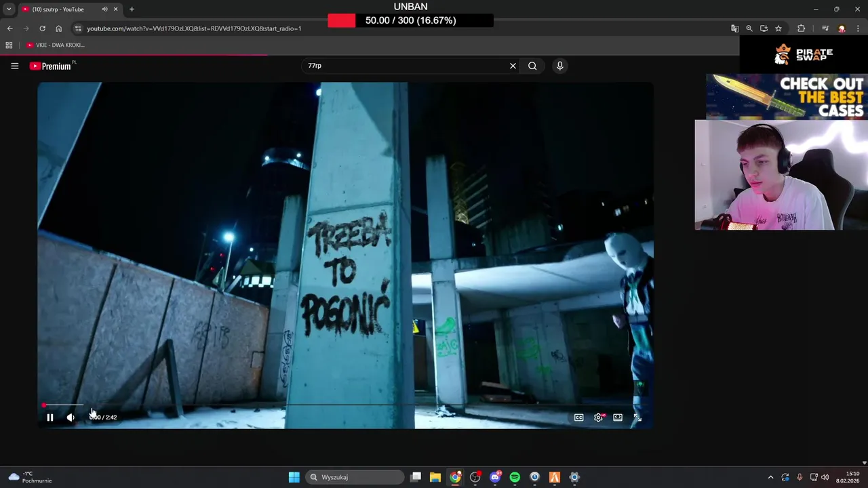
Task: Open clock showing 15:10
Action: (848, 477)
